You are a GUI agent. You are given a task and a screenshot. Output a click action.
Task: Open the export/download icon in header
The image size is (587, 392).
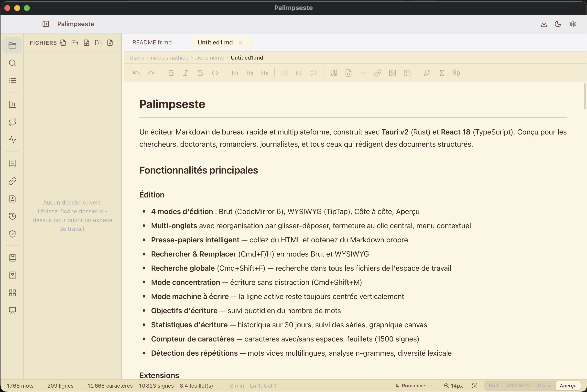(x=544, y=24)
